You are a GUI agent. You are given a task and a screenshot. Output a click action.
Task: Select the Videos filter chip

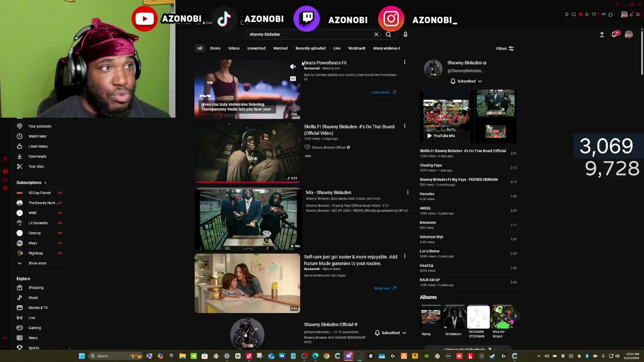[x=234, y=48]
